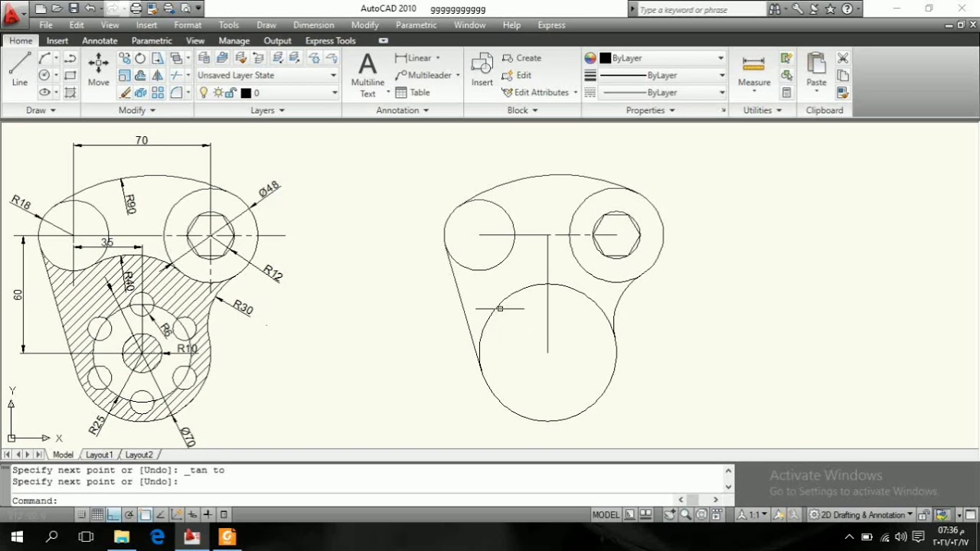Click the Array tool in Modify panel
The image size is (980, 551).
pyautogui.click(x=158, y=93)
